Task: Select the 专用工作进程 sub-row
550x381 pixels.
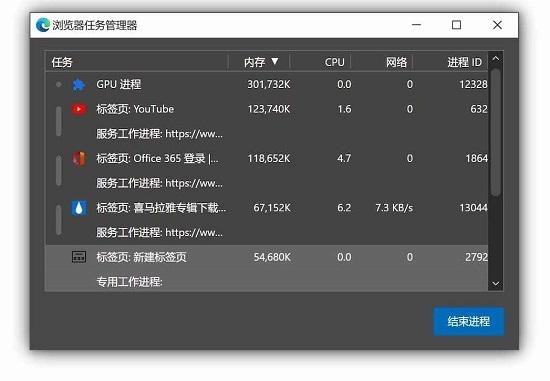Action: pyautogui.click(x=267, y=281)
